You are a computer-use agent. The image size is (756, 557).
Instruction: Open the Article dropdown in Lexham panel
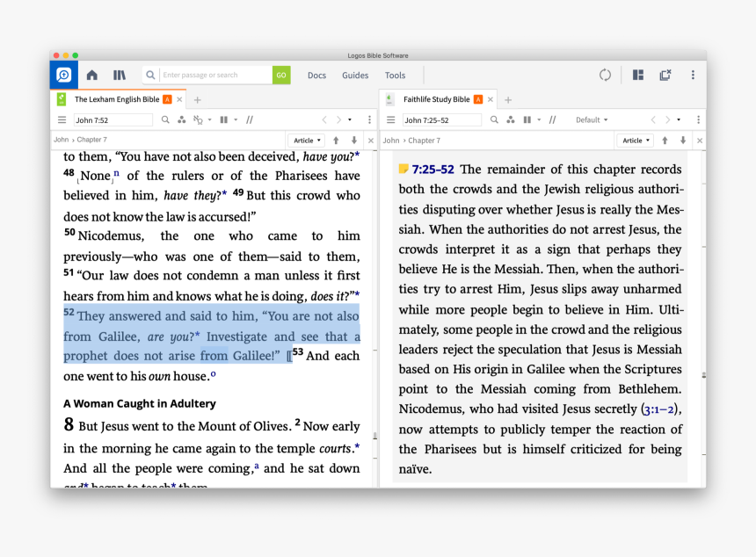click(x=306, y=141)
